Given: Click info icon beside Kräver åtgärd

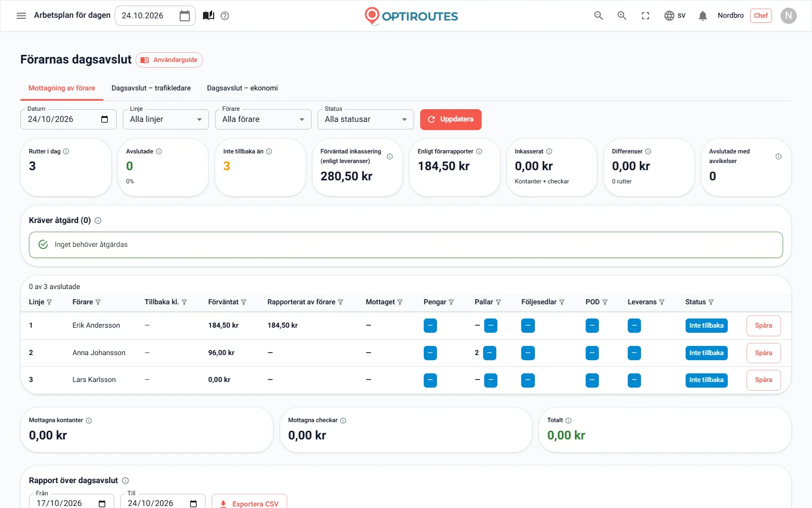Looking at the screenshot, I should click(98, 220).
